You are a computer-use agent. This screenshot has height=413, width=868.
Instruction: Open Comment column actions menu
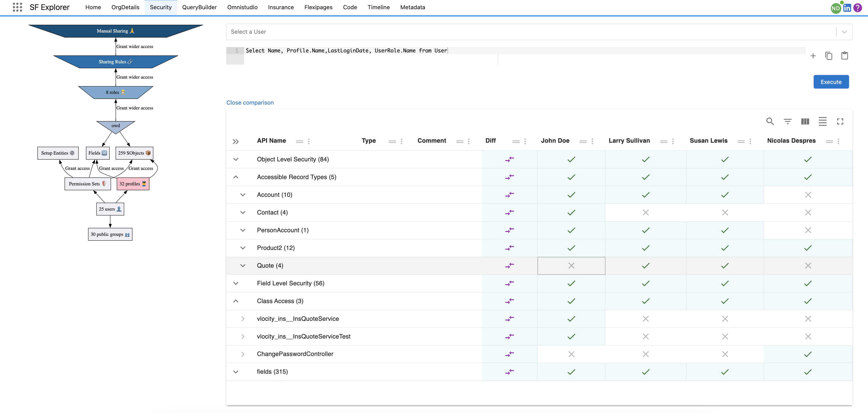click(x=469, y=141)
